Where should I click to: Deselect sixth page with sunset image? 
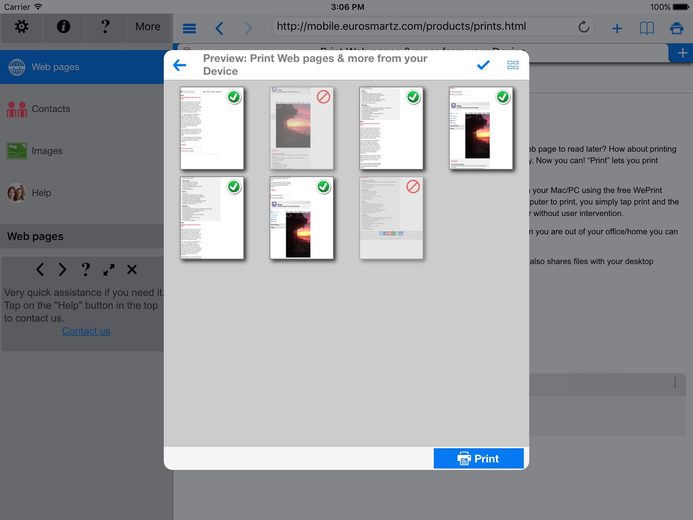302,218
